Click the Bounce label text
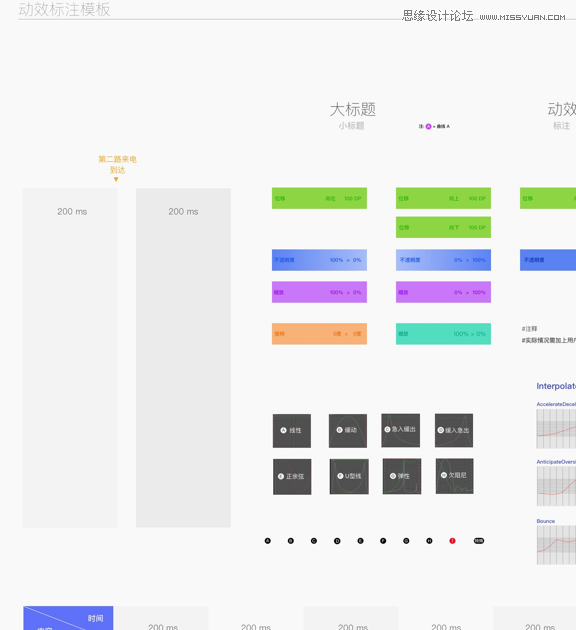This screenshot has height=630, width=576. (545, 521)
